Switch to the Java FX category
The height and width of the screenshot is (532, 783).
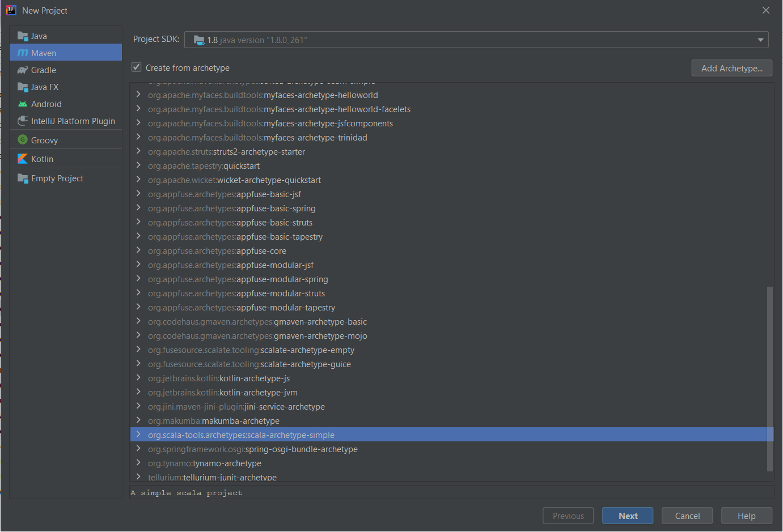pos(43,87)
